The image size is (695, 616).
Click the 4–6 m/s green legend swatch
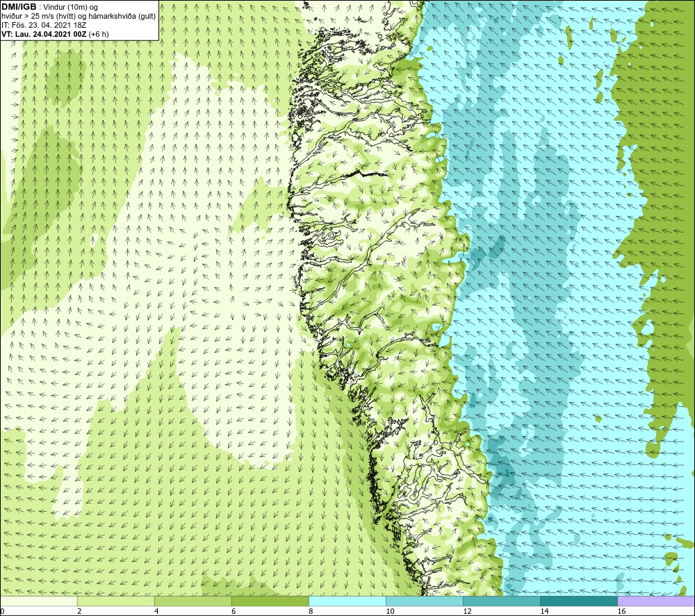(193, 601)
